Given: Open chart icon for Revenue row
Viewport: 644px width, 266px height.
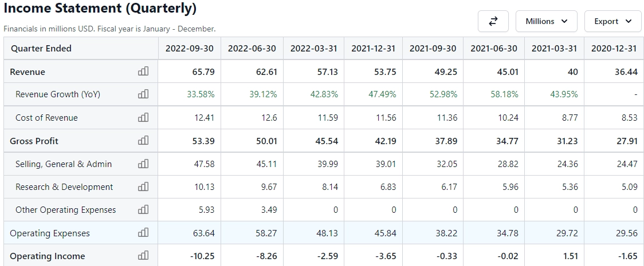Looking at the screenshot, I should click(143, 72).
